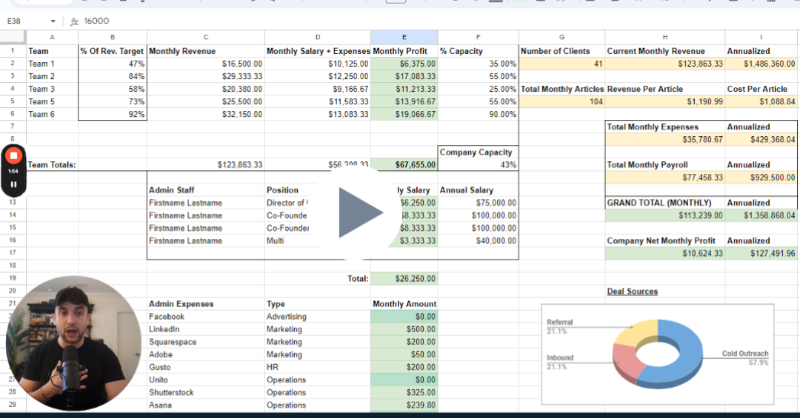Image resolution: width=800 pixels, height=418 pixels.
Task: Click the Admin Staff header cell
Action: click(x=206, y=190)
